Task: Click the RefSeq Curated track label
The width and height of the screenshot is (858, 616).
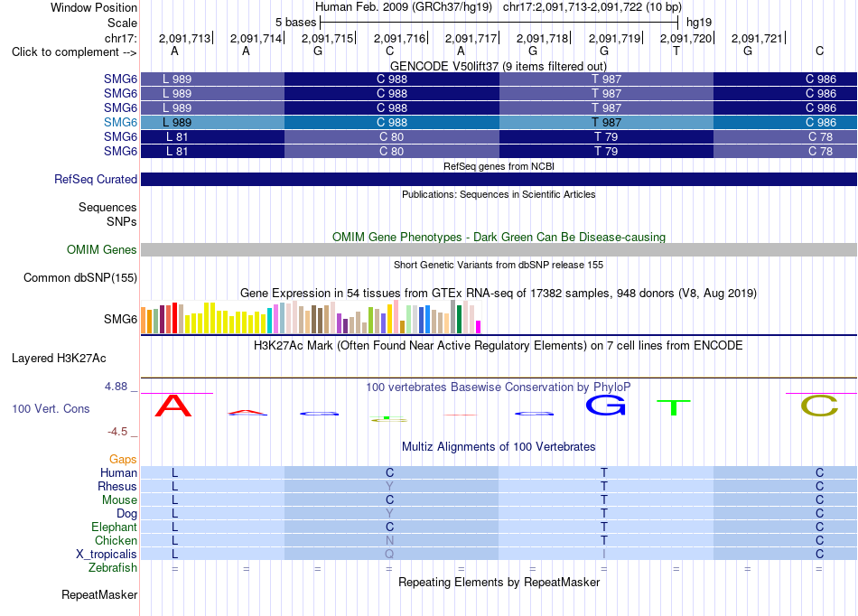Action: pyautogui.click(x=95, y=180)
